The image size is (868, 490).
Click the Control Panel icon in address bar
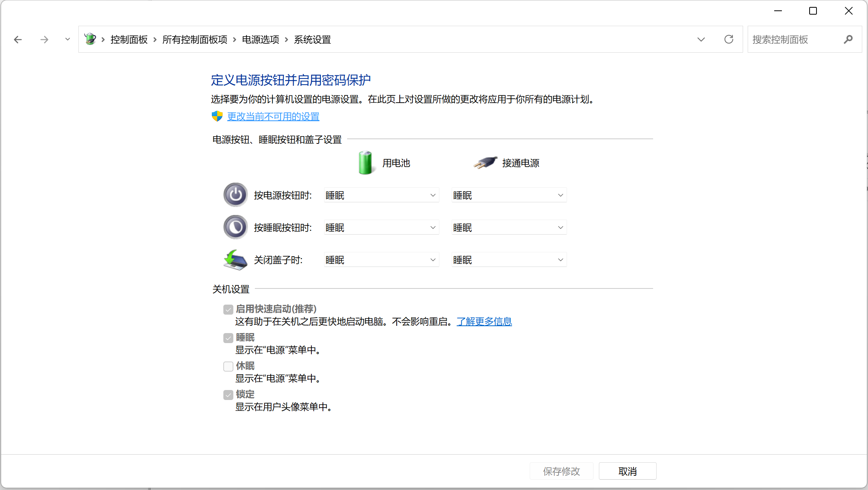[x=90, y=39]
